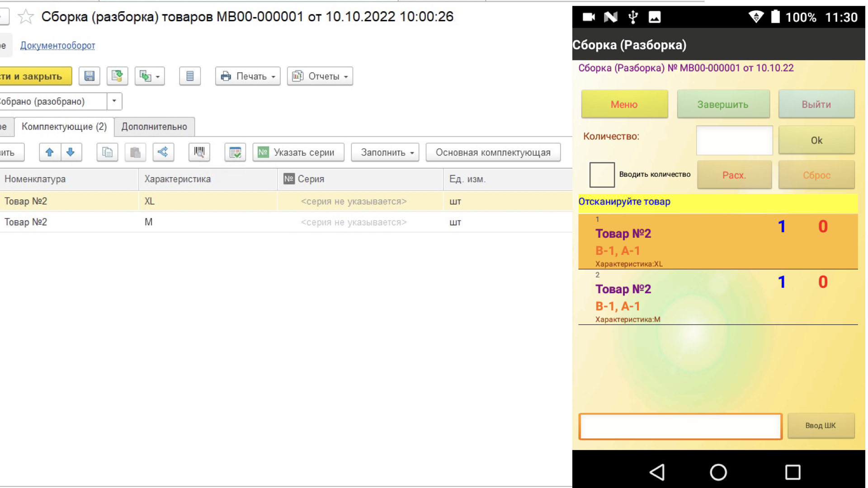868x488 pixels.
Task: Open the status 'Собрано (разобрано)' dropdown arrow
Action: (x=114, y=101)
